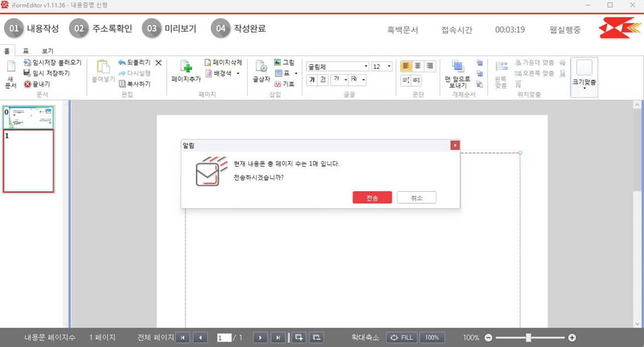Load temporary save via 임시저장 불러오기
This screenshot has width=644, height=347.
point(53,62)
